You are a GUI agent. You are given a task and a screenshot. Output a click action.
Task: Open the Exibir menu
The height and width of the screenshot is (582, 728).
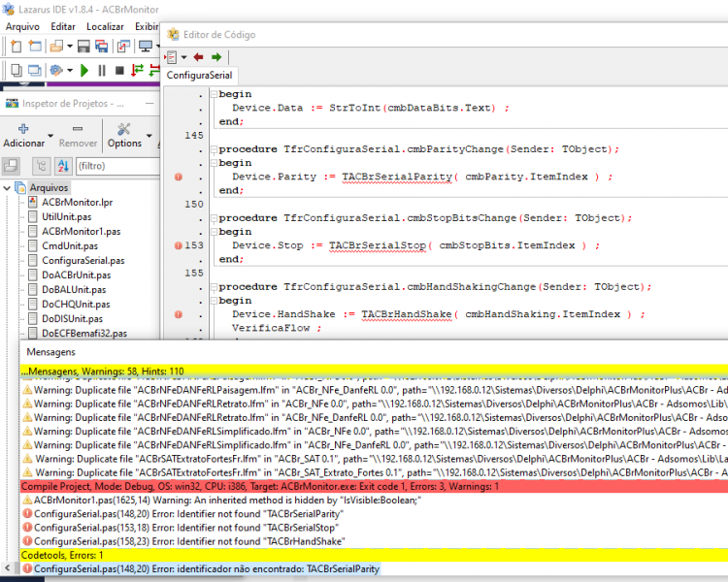(147, 26)
